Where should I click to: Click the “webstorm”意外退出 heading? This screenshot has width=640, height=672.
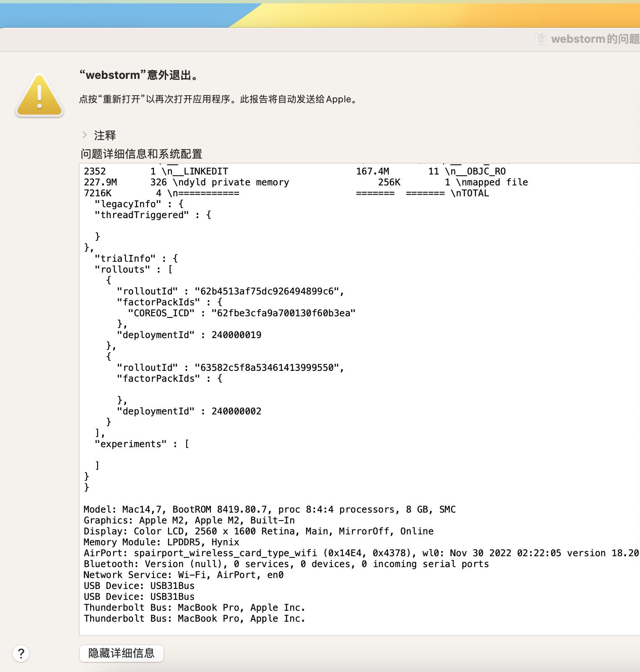tap(139, 76)
